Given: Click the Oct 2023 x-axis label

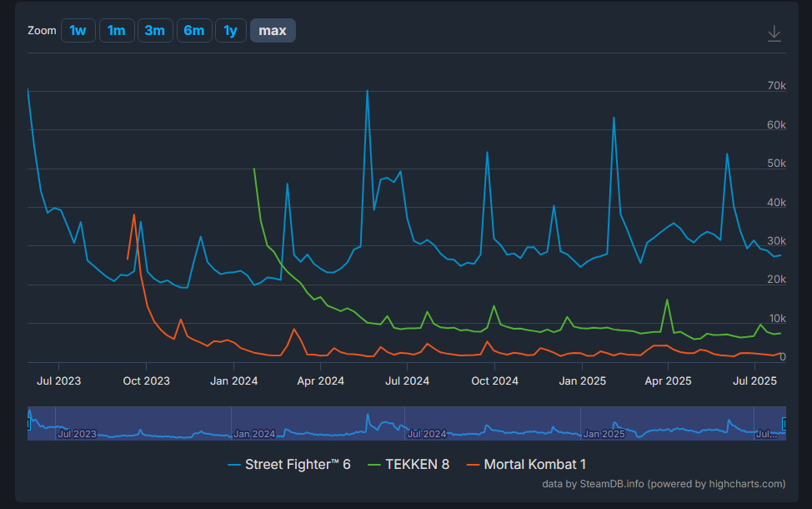Looking at the screenshot, I should tap(147, 381).
